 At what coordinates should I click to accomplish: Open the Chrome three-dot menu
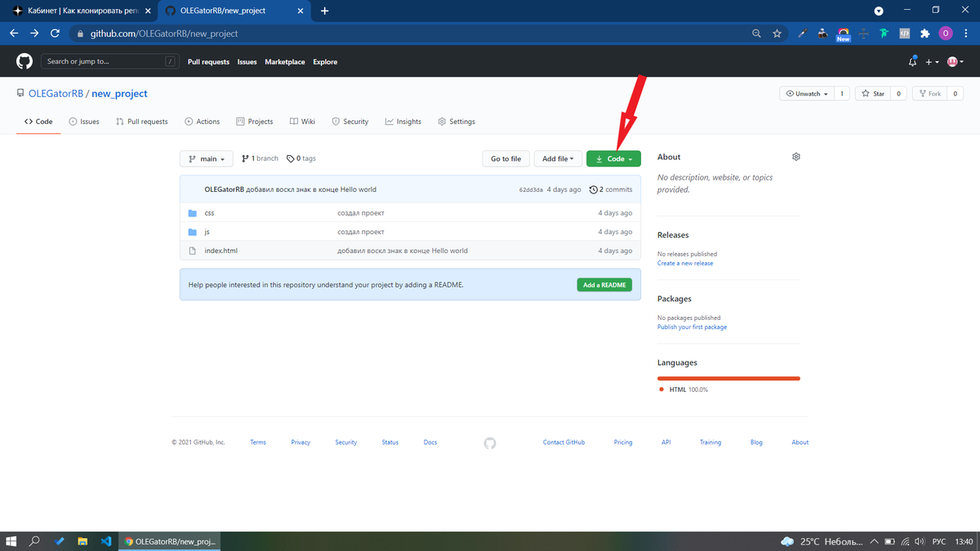coord(966,33)
